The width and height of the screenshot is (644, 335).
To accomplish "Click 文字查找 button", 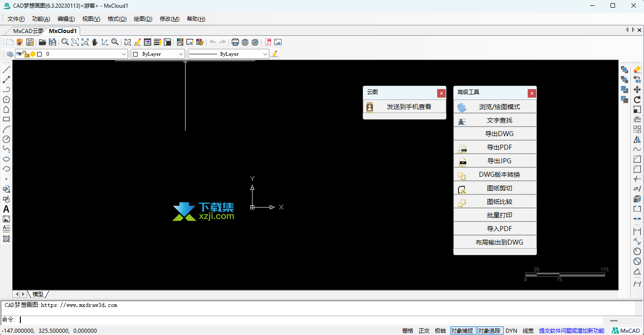I will (495, 120).
